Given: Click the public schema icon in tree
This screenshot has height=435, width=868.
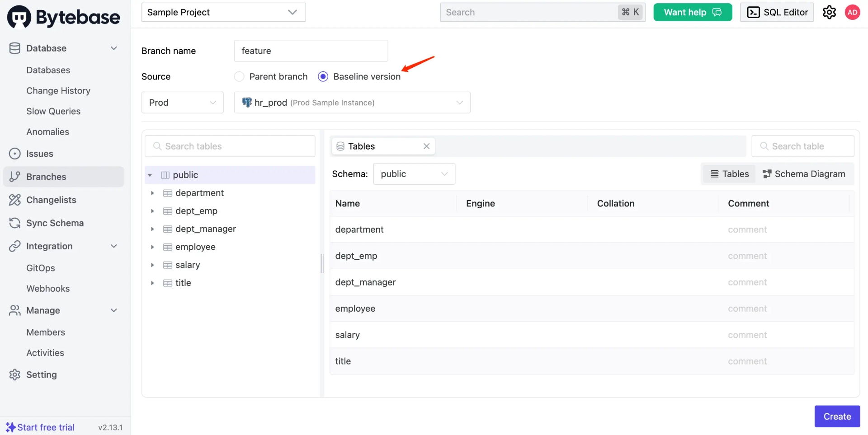Looking at the screenshot, I should pyautogui.click(x=165, y=175).
